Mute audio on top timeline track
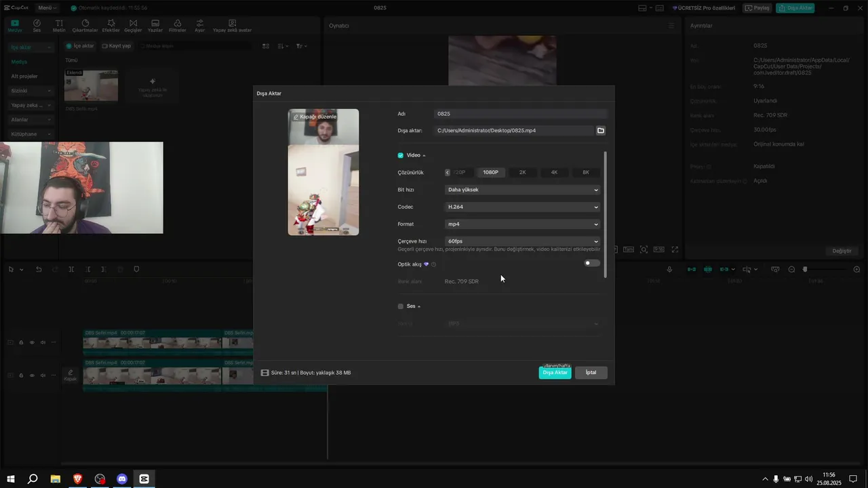Viewport: 868px width, 488px height. pyautogui.click(x=43, y=342)
